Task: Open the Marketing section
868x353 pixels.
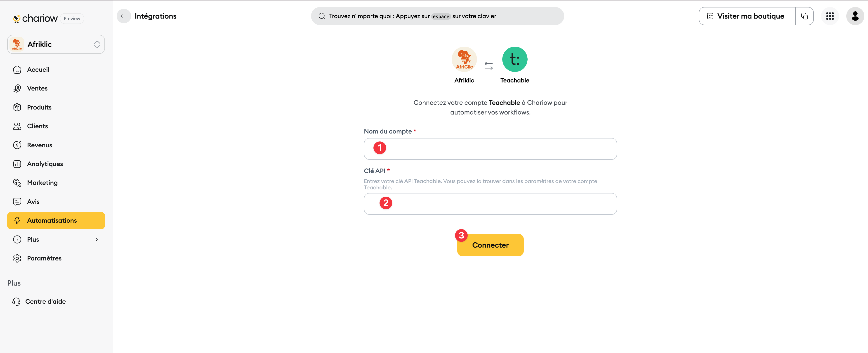Action: 56,183
